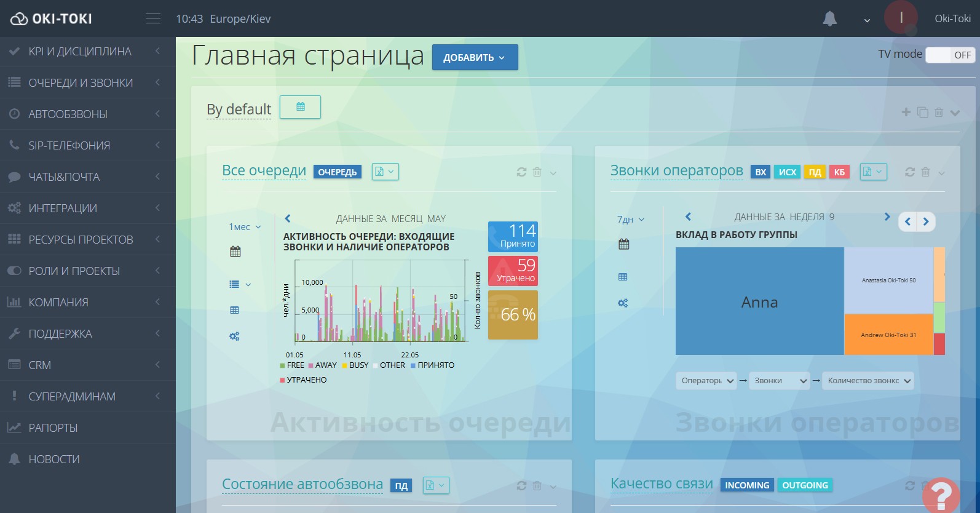Viewport: 980px width, 513px height.
Task: Go to previous week in Звонки операторов
Action: pos(689,217)
